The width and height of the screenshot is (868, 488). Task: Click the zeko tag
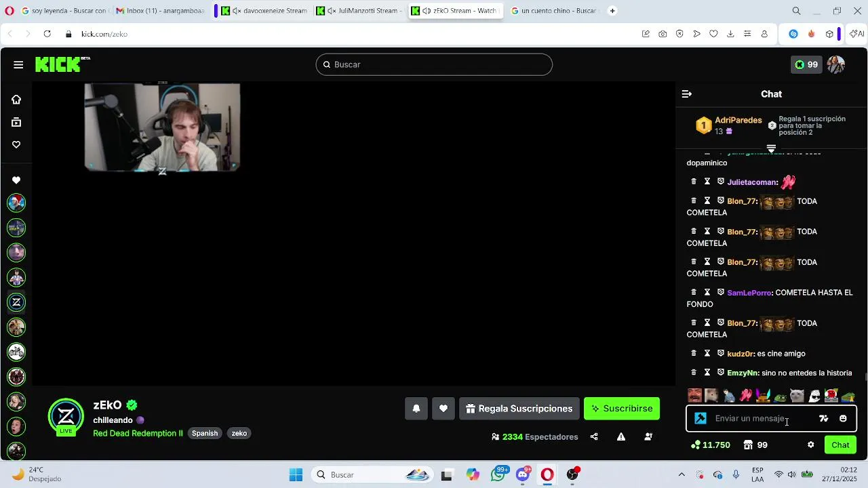pos(239,433)
